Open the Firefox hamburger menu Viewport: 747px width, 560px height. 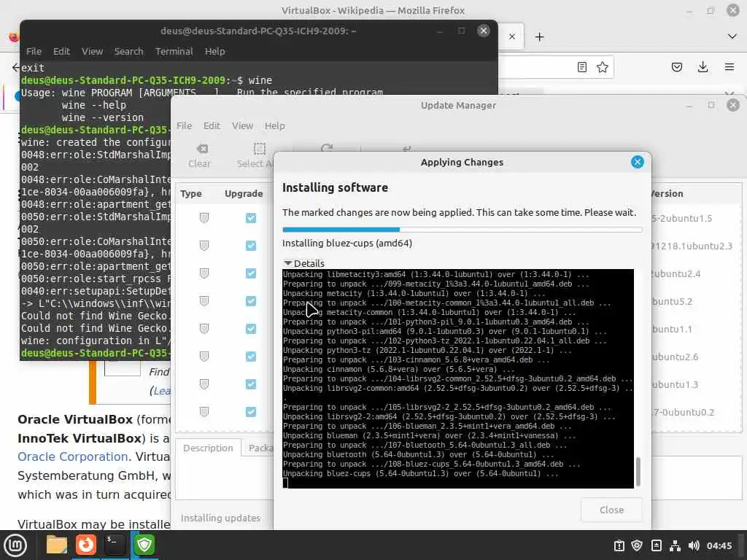pos(729,67)
